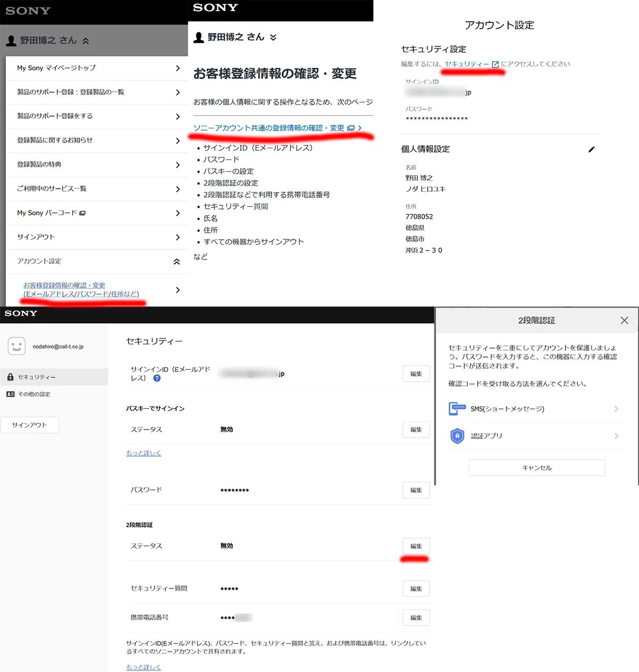This screenshot has height=672, width=639.
Task: Open ソニーアカウント共通の登録情報の確認・変更 link
Action: [x=269, y=128]
